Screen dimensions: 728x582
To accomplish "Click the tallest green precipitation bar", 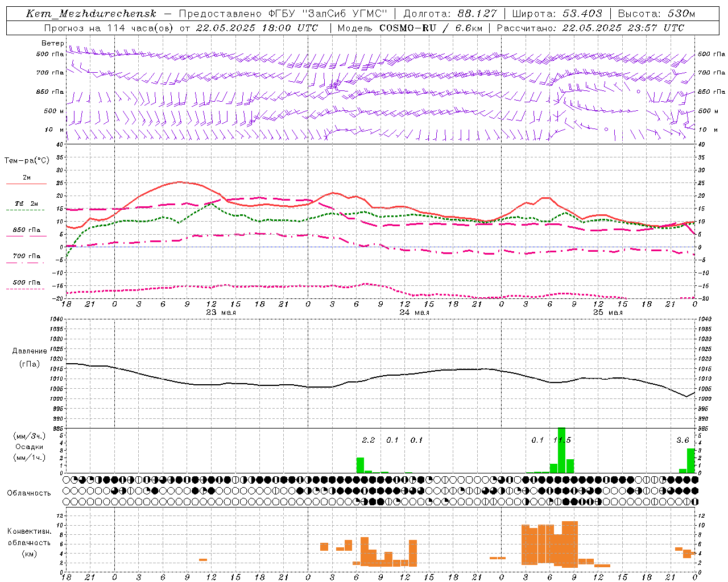I will (561, 450).
